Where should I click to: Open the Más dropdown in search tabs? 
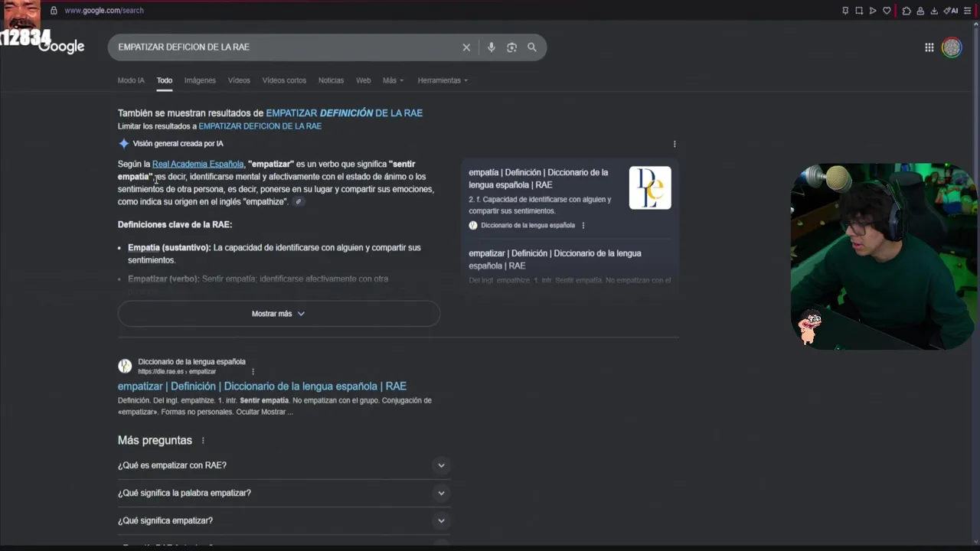pyautogui.click(x=393, y=80)
